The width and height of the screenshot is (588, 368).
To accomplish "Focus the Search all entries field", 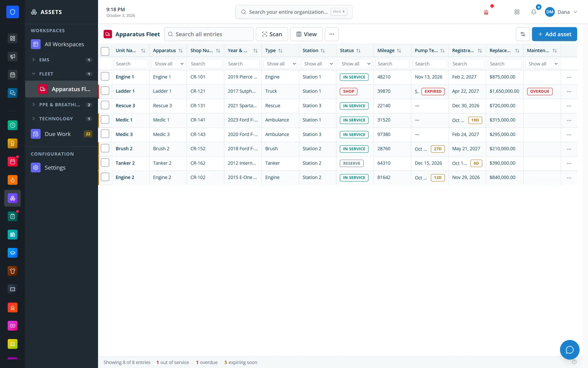I will coord(209,34).
